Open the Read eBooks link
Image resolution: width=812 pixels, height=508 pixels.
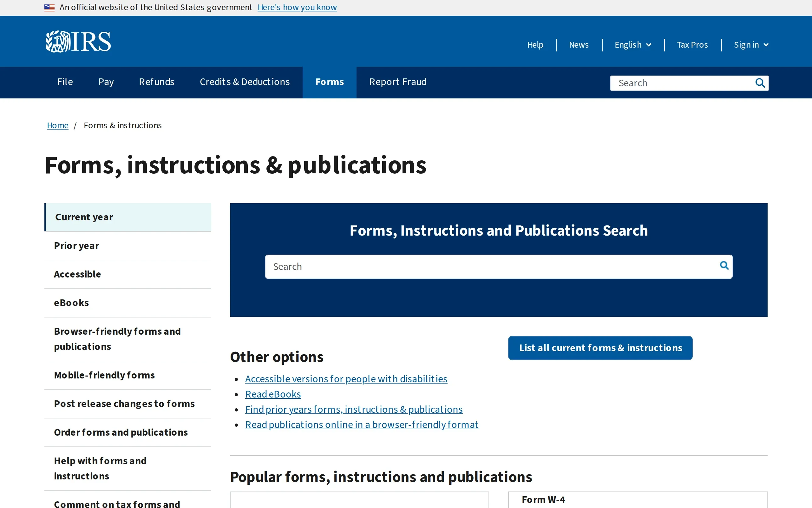pyautogui.click(x=273, y=394)
